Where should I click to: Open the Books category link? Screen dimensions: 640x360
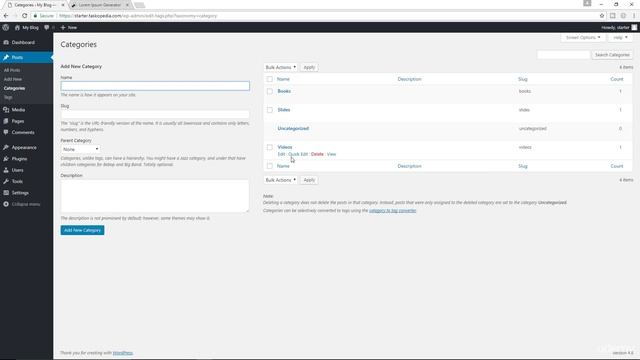click(x=284, y=91)
